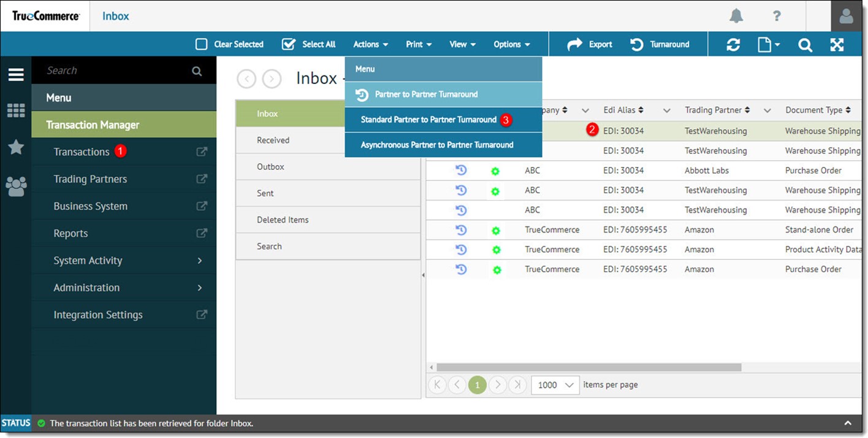Open the items per page dropdown
868x438 pixels.
pyautogui.click(x=555, y=385)
